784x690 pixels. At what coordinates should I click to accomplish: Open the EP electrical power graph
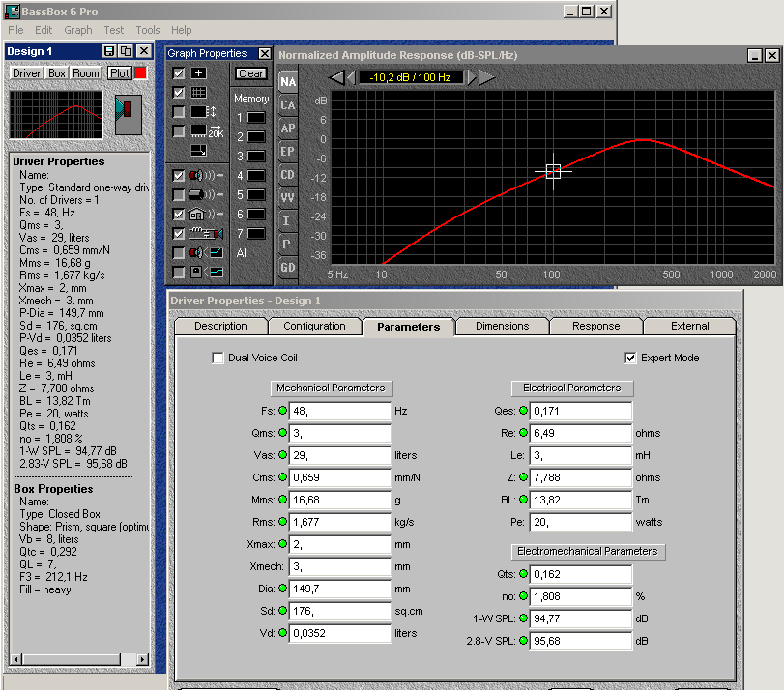288,151
